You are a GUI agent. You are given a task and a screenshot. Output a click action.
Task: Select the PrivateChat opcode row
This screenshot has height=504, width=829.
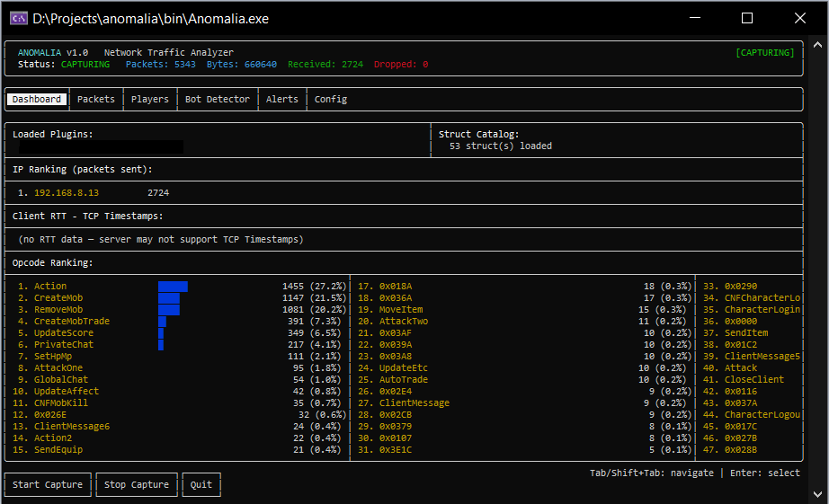tap(63, 345)
